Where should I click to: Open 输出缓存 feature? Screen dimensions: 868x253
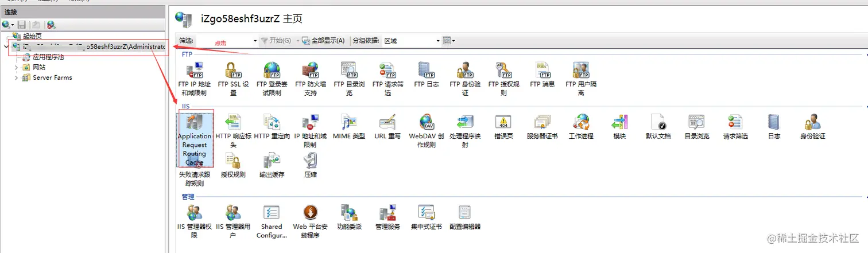point(272,166)
